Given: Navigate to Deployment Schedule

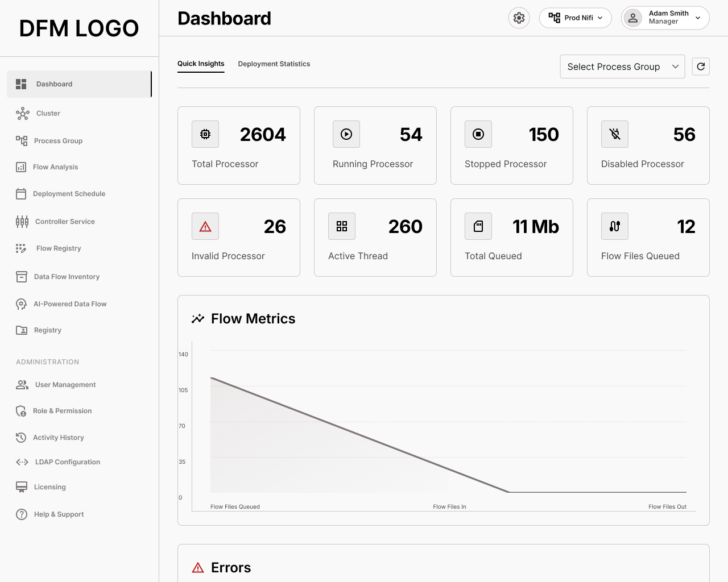Looking at the screenshot, I should [69, 194].
